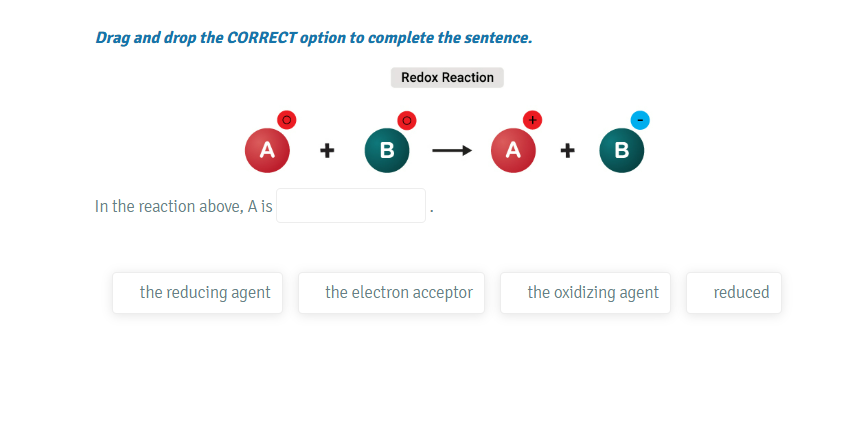Click the plus sign between the reactants
Screen dimensions: 862x427
pyautogui.click(x=327, y=151)
